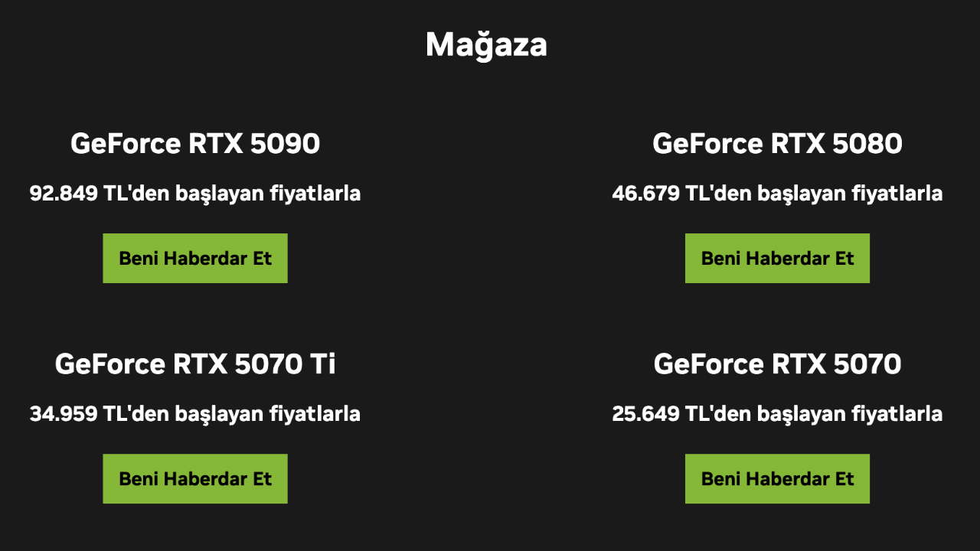Viewport: 980px width, 551px height.
Task: Click the price line beneath GeForce RTX 5070 Ti
Action: coord(195,414)
